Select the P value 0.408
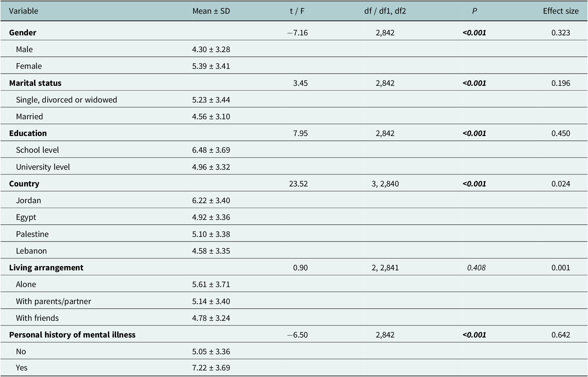The image size is (588, 377). tap(476, 268)
